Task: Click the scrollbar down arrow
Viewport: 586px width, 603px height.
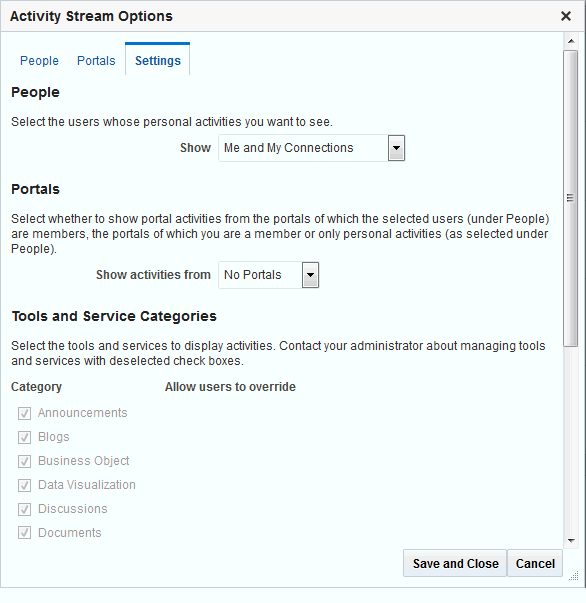Action: pyautogui.click(x=571, y=541)
